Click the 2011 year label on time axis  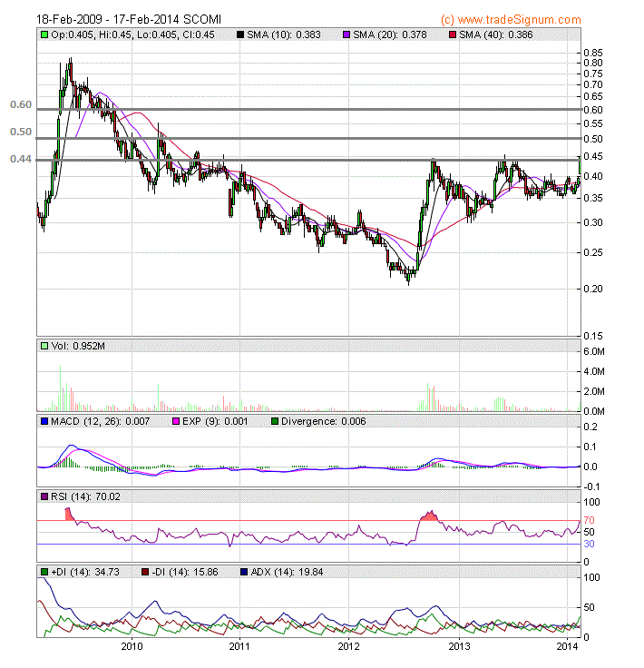pyautogui.click(x=239, y=646)
